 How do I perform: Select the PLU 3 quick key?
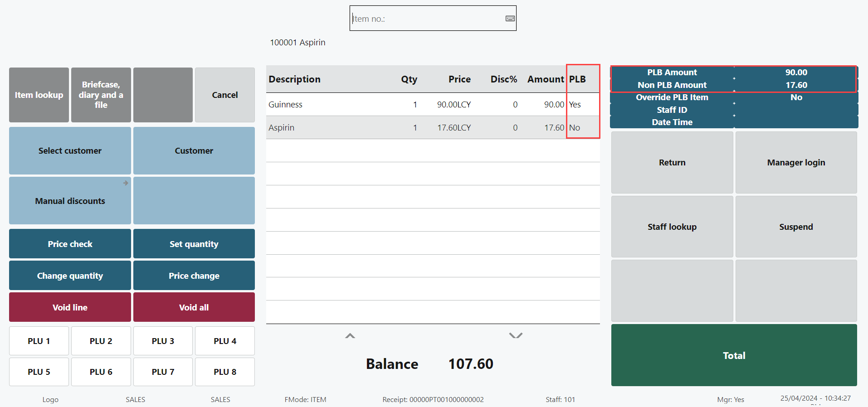[x=163, y=341]
